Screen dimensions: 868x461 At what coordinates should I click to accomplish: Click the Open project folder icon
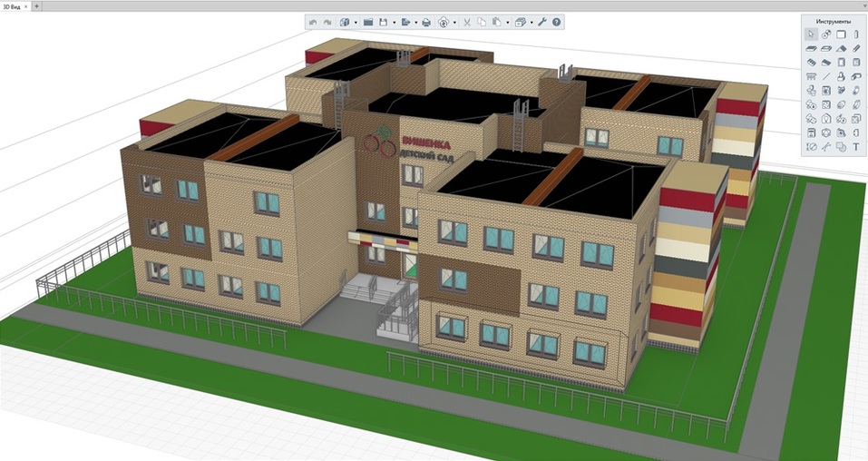pyautogui.click(x=368, y=22)
